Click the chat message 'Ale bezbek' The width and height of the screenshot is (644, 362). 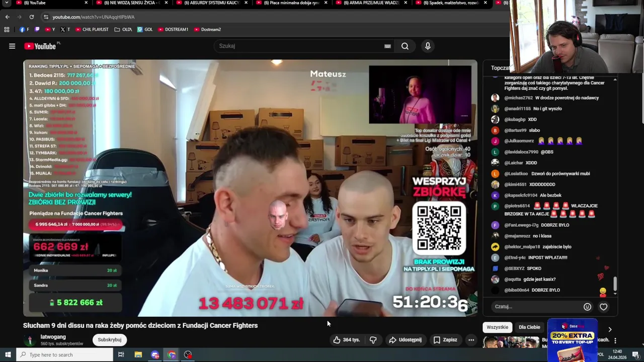point(551,196)
